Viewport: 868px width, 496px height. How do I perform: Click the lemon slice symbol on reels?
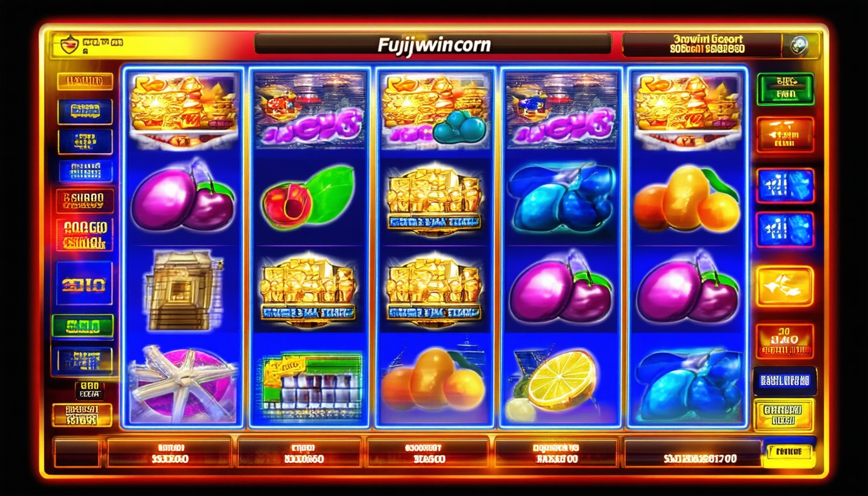pos(559,381)
